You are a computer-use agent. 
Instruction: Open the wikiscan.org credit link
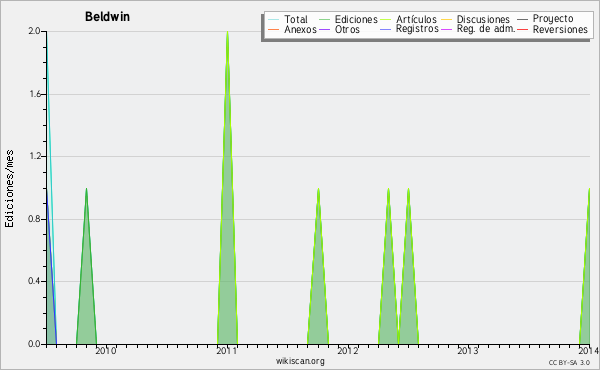point(300,361)
